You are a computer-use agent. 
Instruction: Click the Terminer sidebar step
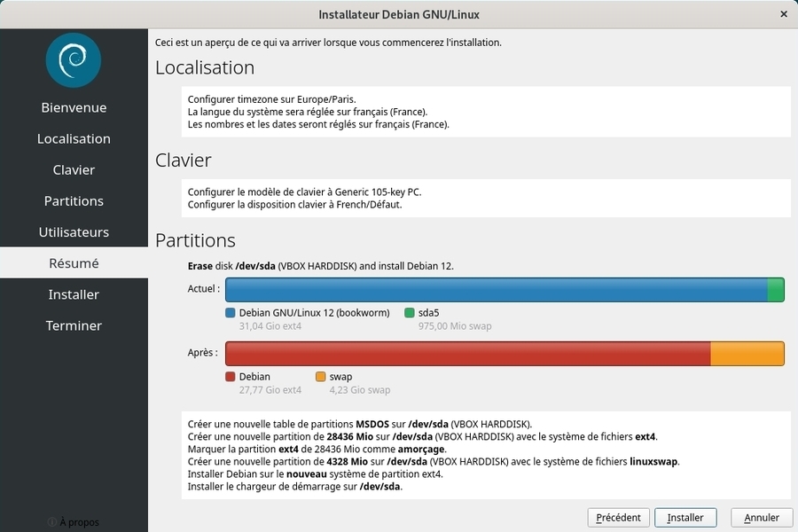tap(74, 325)
